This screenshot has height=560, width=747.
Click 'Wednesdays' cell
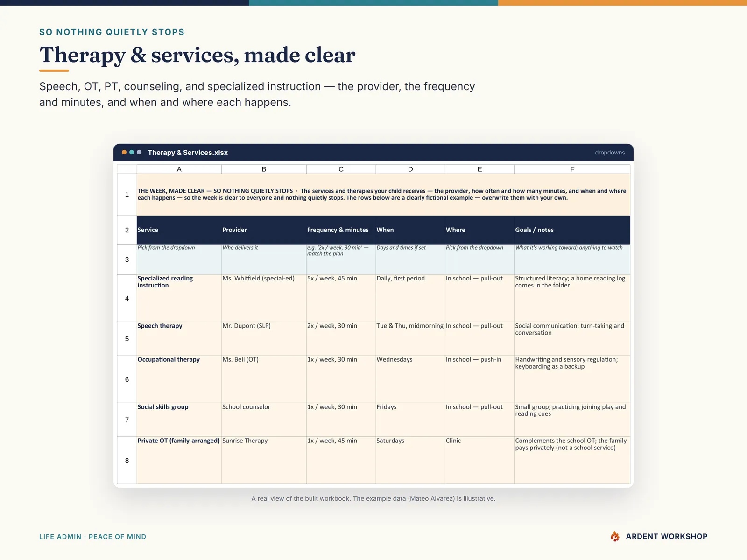(410, 379)
